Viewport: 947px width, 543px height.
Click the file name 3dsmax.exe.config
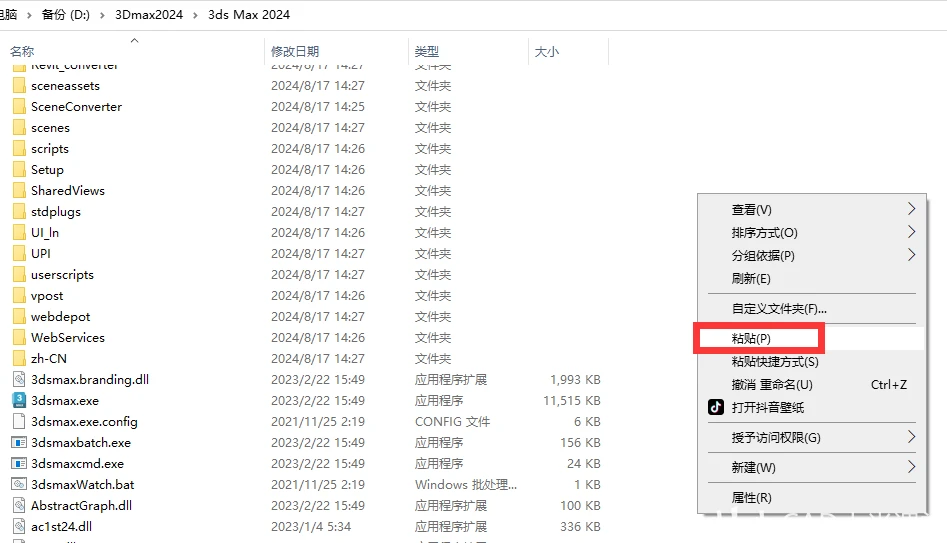coord(84,422)
